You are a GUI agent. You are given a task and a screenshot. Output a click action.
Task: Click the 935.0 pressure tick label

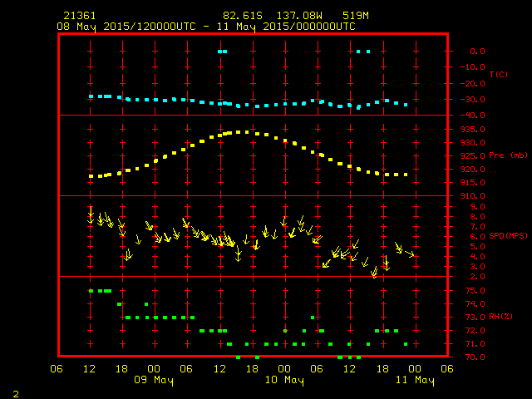point(473,130)
